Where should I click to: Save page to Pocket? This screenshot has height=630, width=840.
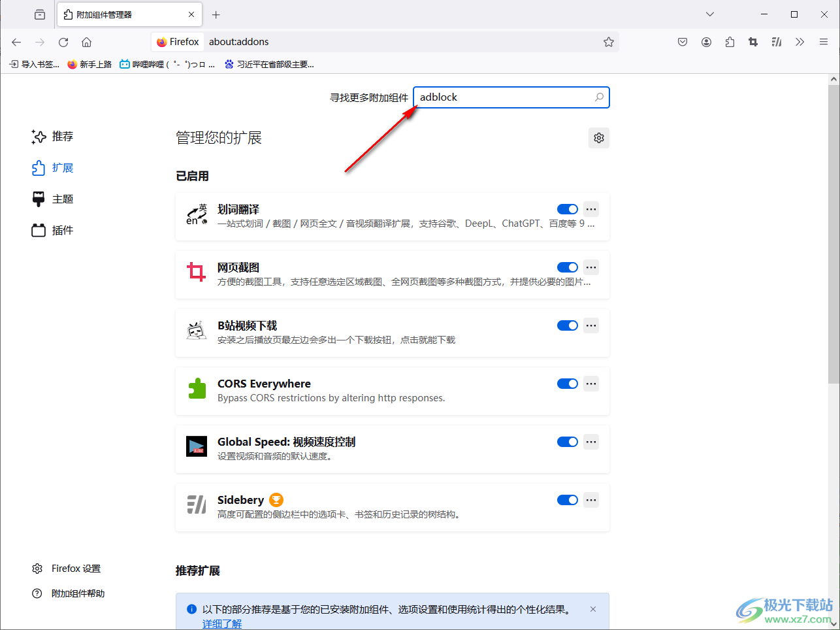pyautogui.click(x=683, y=42)
